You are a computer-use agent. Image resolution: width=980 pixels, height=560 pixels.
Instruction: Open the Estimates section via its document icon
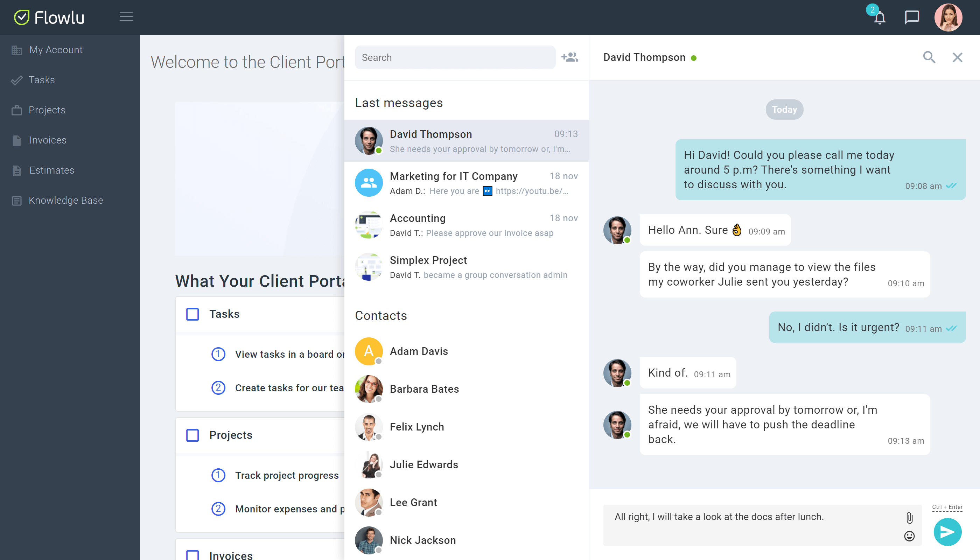click(17, 170)
